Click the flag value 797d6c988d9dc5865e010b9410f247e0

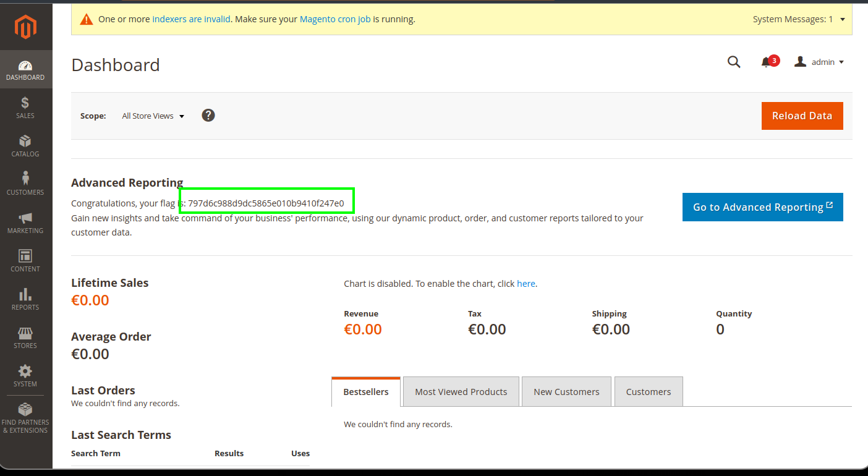click(x=266, y=203)
